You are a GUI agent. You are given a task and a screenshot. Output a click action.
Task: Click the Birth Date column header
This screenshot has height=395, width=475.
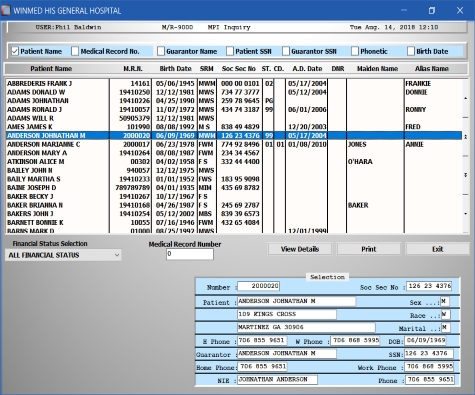(x=175, y=69)
